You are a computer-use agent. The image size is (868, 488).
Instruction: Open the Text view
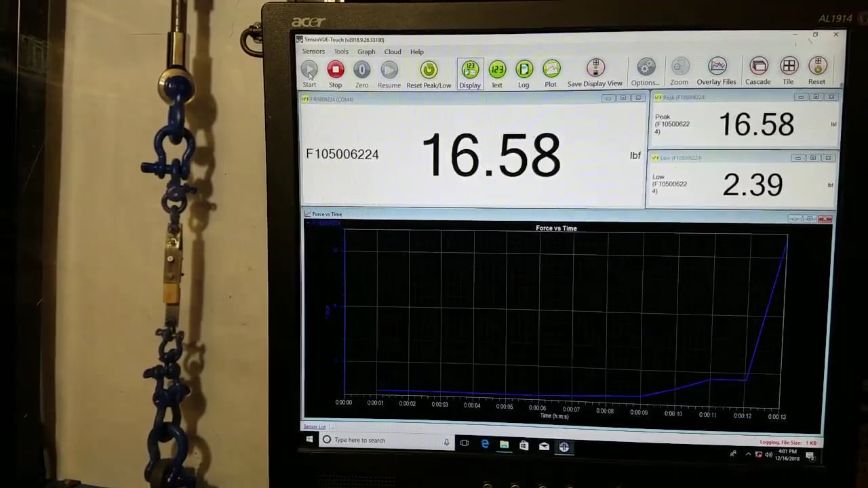pos(497,74)
